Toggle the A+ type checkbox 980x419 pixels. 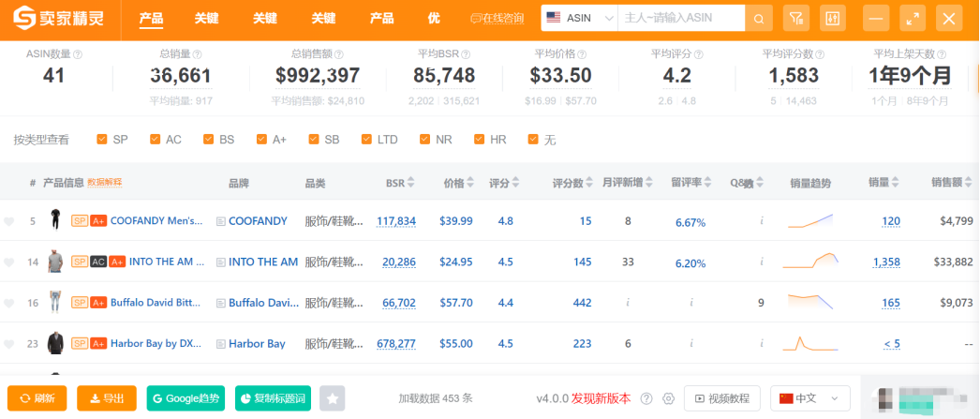coord(261,140)
